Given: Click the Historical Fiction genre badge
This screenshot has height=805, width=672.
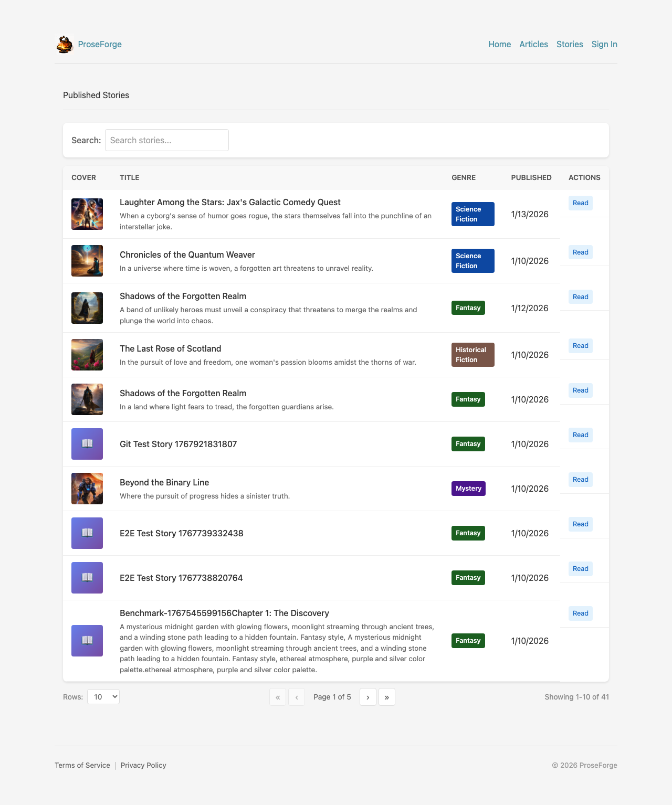Looking at the screenshot, I should tap(472, 355).
